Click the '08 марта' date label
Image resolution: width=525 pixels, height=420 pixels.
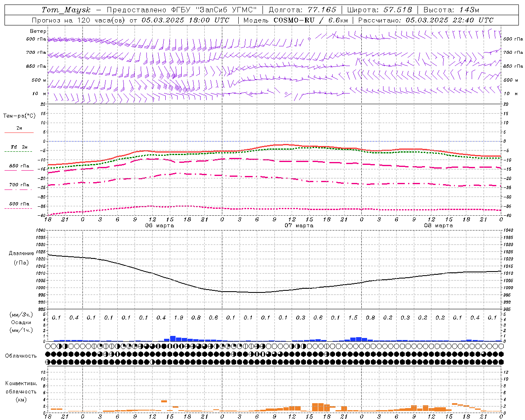pyautogui.click(x=438, y=226)
